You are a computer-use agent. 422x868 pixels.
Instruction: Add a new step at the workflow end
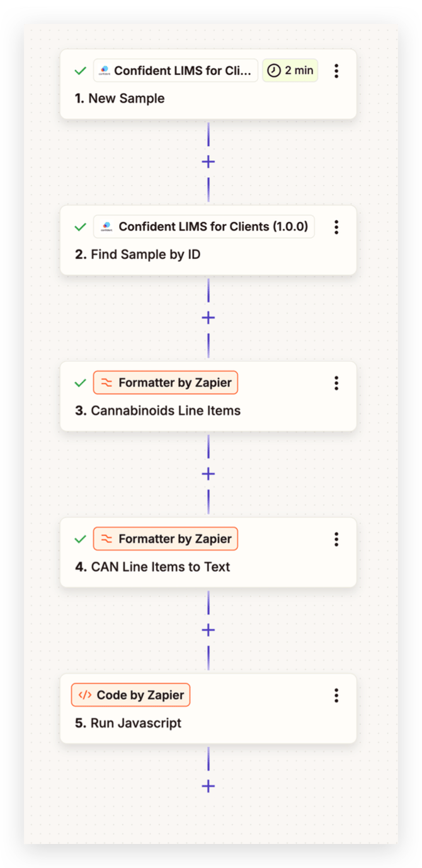pos(208,786)
